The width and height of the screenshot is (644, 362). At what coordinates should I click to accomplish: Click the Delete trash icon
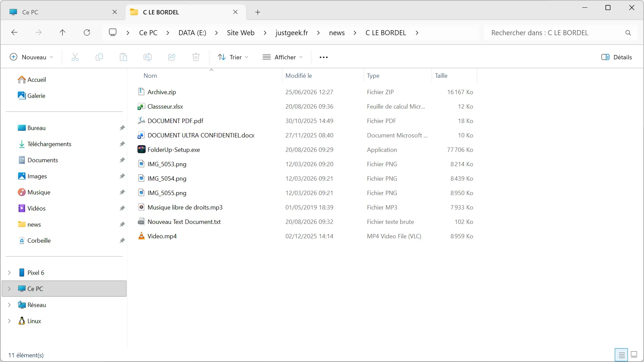click(196, 57)
